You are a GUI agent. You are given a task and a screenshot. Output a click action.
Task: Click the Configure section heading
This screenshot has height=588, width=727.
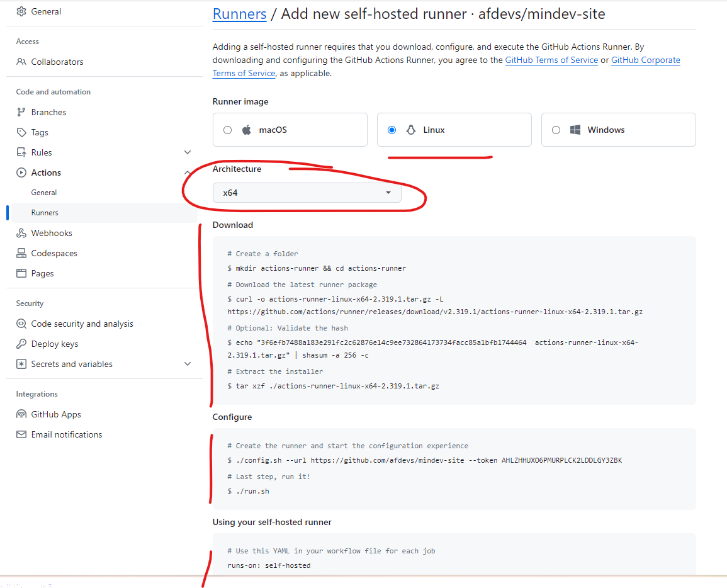(232, 417)
